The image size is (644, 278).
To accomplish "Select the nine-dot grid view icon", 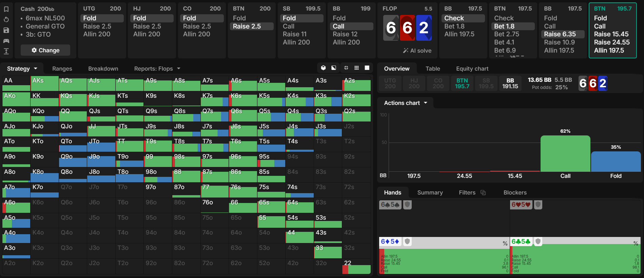I will [x=356, y=68].
